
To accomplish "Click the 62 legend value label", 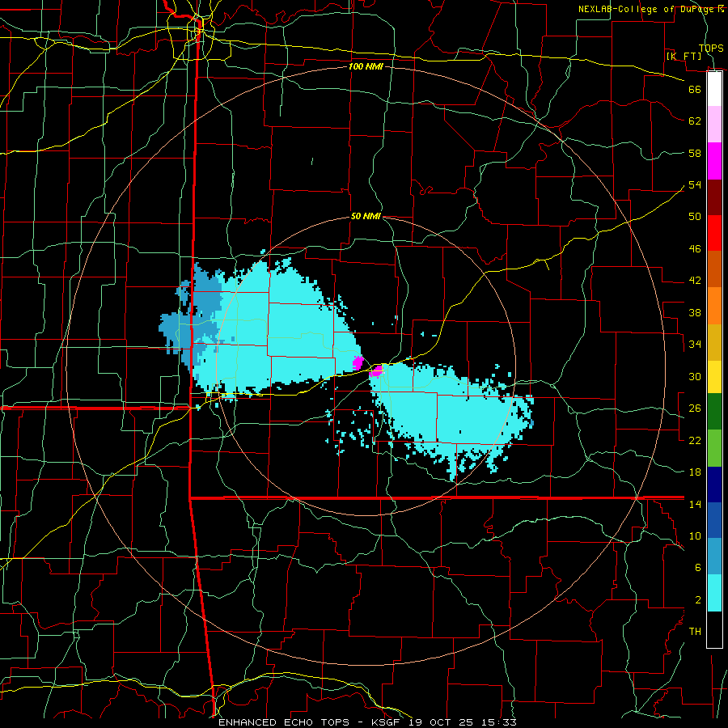I will (x=695, y=121).
